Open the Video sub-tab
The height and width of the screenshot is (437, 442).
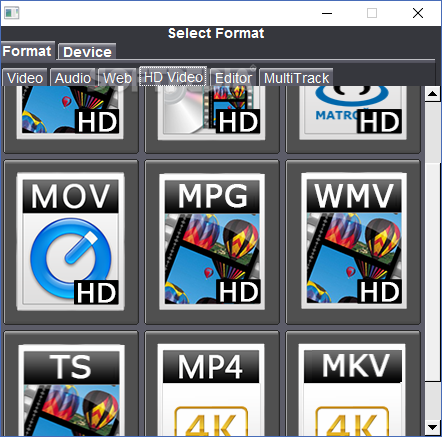(x=25, y=78)
